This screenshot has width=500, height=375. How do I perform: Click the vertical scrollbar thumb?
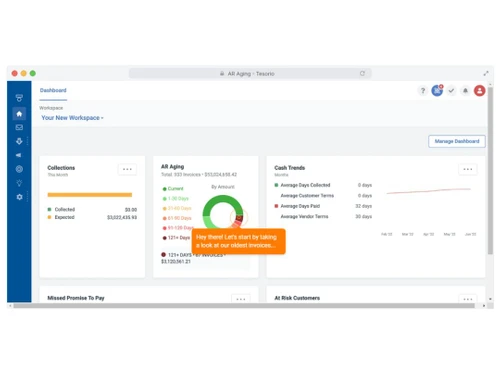[490, 170]
